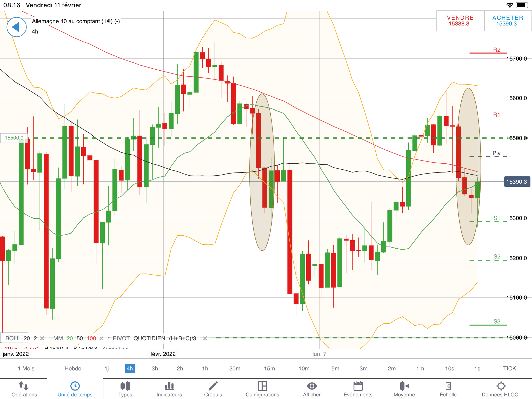This screenshot has width=532, height=399.
Task: Remove the PIVOT QUOTIDIEN indicator
Action: coord(205,338)
